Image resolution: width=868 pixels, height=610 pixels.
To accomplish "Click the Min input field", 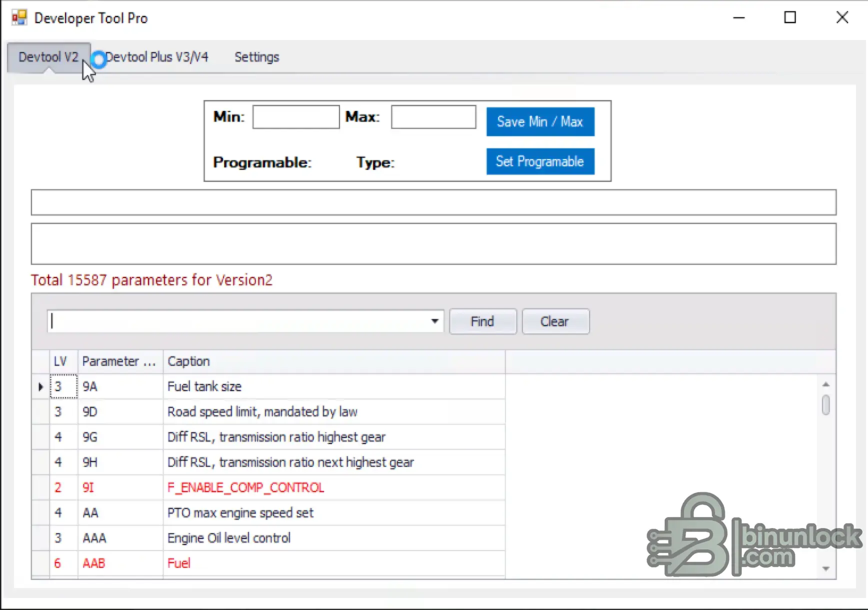I will [296, 117].
